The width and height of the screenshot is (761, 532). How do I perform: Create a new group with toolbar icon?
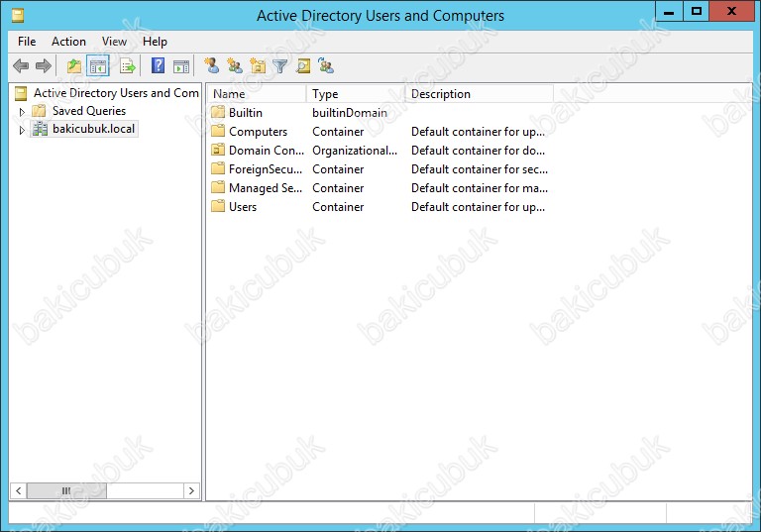coord(235,65)
